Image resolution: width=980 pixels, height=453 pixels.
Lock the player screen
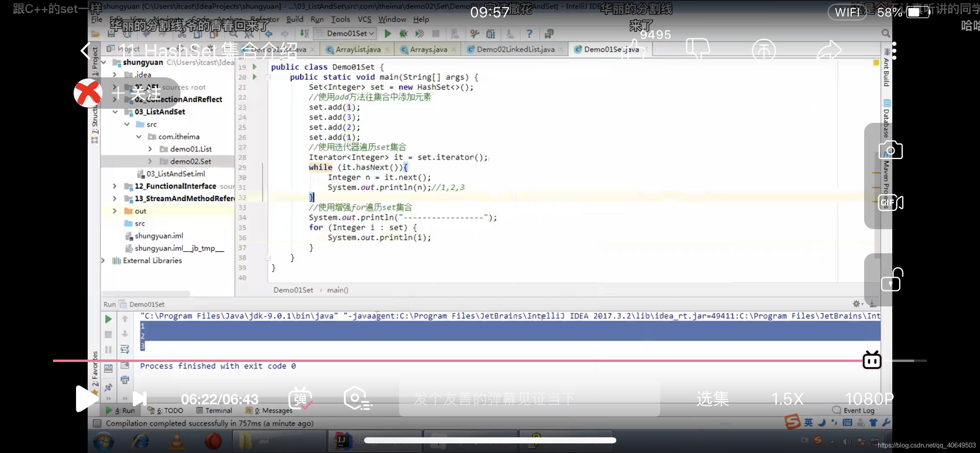tap(892, 279)
